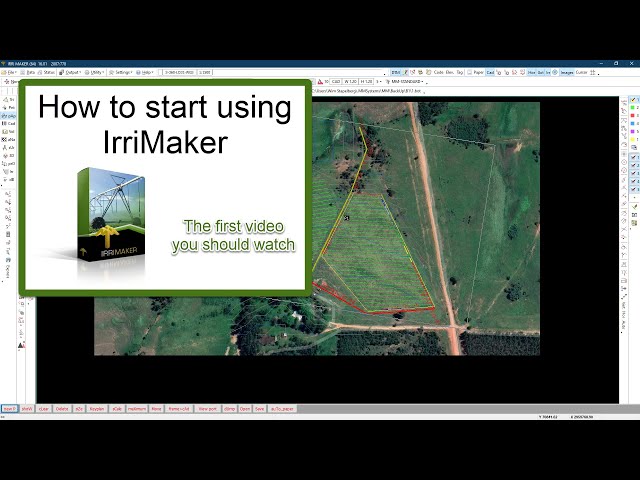This screenshot has width=640, height=480.
Task: Select the 3D tool in left sidebar
Action: coord(9,156)
